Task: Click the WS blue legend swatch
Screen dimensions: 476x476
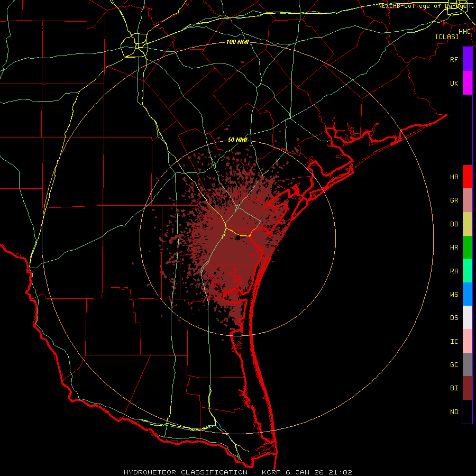Action: click(467, 294)
